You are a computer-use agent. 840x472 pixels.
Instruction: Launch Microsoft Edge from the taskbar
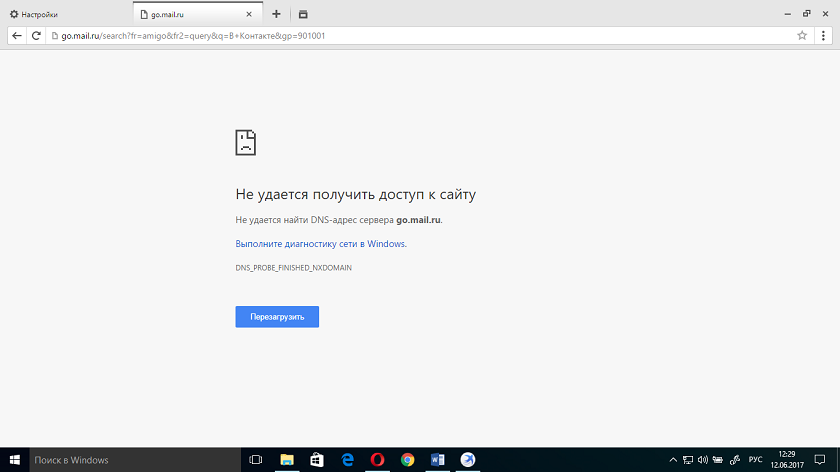tap(347, 460)
